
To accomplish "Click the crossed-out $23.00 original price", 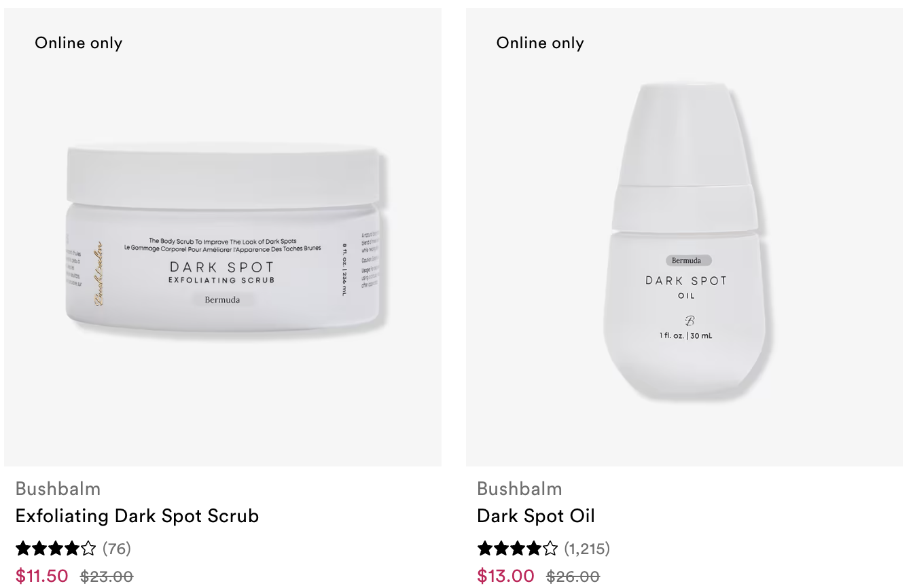I will (x=107, y=576).
